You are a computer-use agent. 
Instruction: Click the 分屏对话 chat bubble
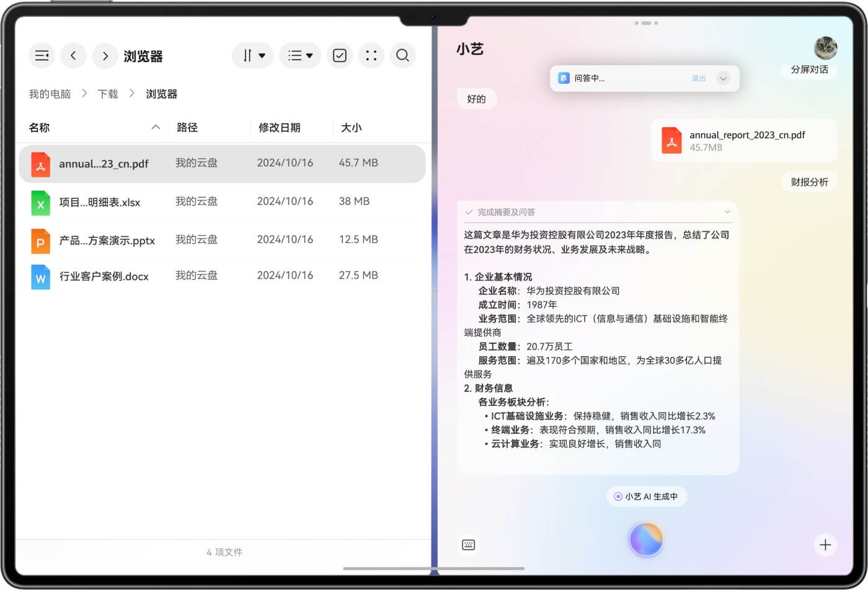click(x=809, y=69)
